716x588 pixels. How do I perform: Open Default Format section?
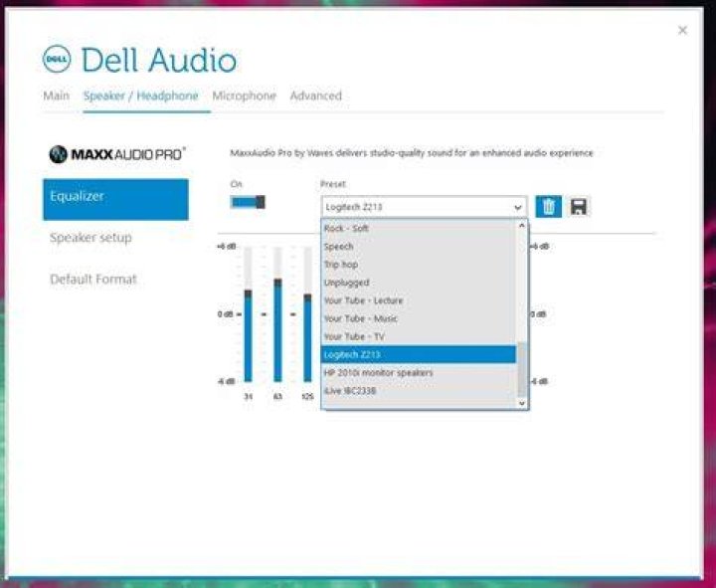click(93, 280)
